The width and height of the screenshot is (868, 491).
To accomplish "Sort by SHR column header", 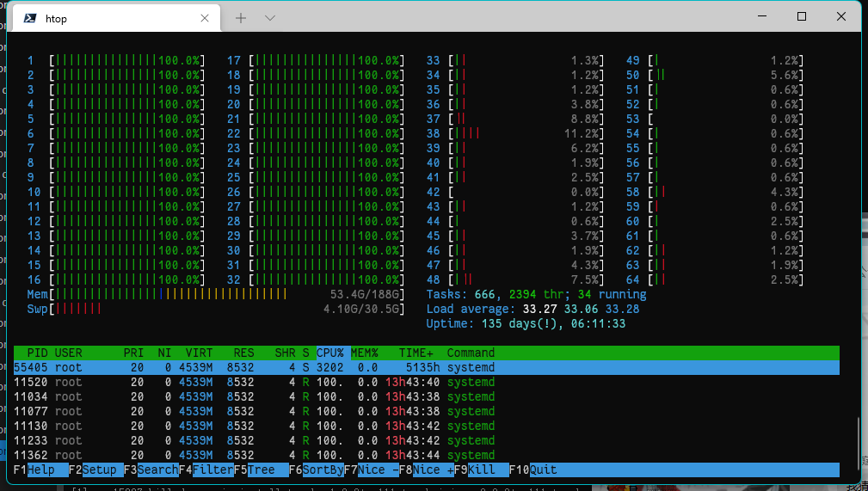I will (x=285, y=353).
